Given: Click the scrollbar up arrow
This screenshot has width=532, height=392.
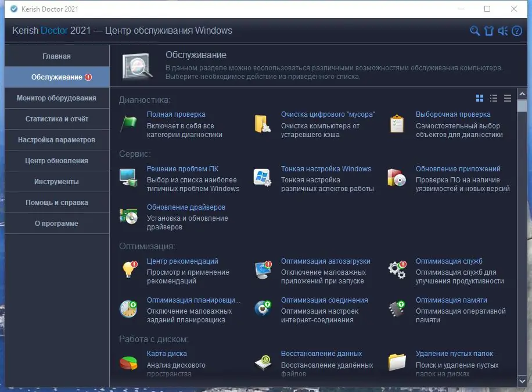Looking at the screenshot, I should click(x=522, y=93).
